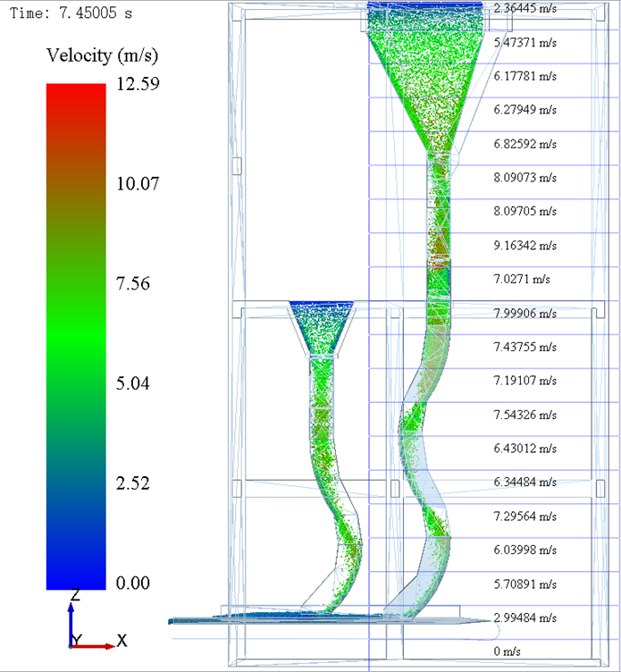Click the 5.04 legend value
The width and height of the screenshot is (621, 672).
pos(133,383)
